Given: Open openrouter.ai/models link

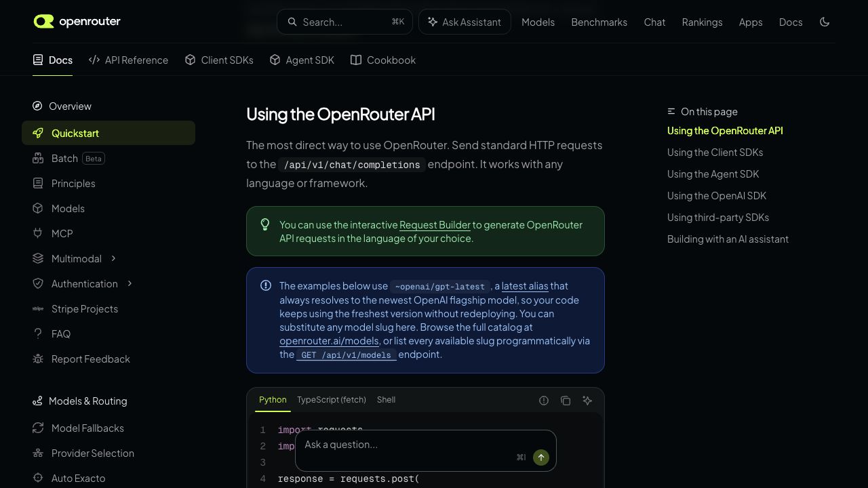Looking at the screenshot, I should click(x=329, y=341).
